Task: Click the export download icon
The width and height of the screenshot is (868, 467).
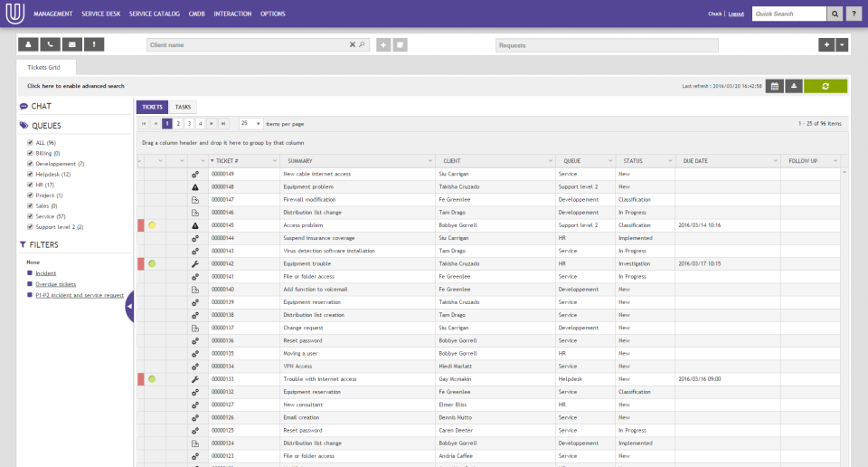Action: tap(794, 86)
